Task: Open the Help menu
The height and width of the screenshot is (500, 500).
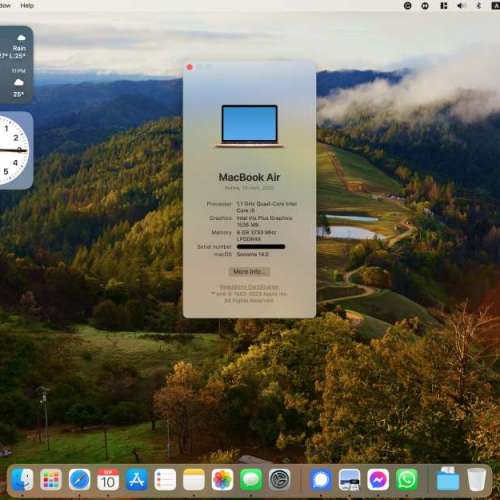Action: pos(27,5)
